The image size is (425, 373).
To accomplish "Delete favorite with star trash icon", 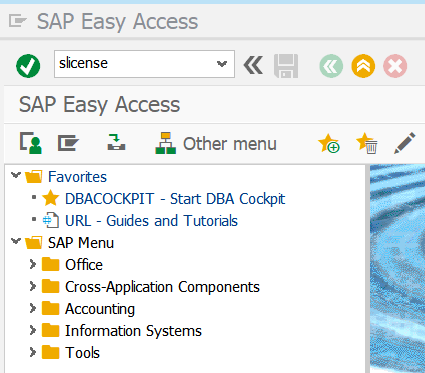I will coord(367,143).
